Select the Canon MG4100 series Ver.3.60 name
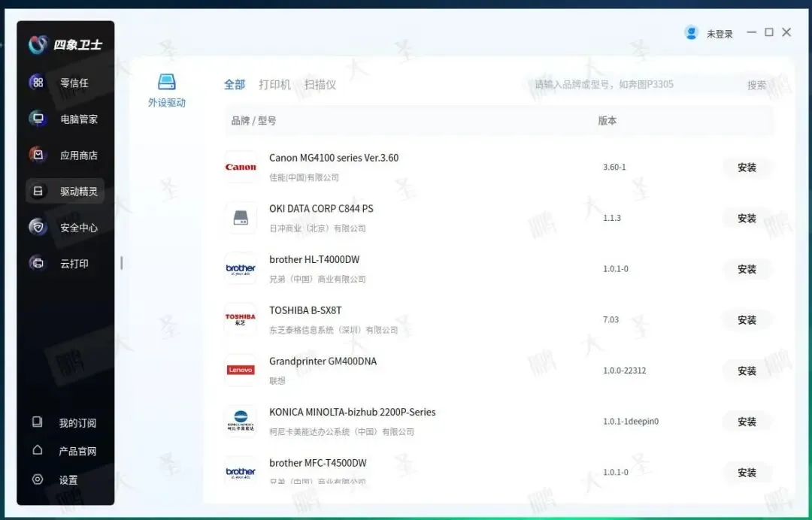Image resolution: width=812 pixels, height=520 pixels. (334, 158)
